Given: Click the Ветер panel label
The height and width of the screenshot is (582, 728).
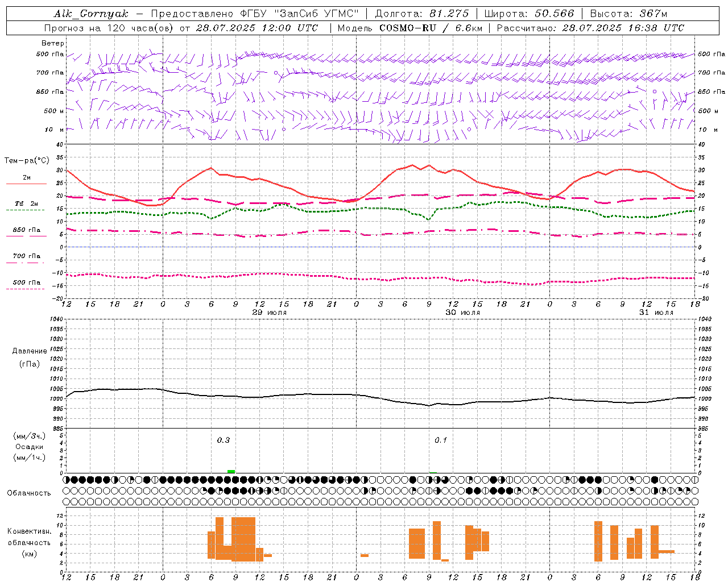Looking at the screenshot, I should tap(53, 43).
